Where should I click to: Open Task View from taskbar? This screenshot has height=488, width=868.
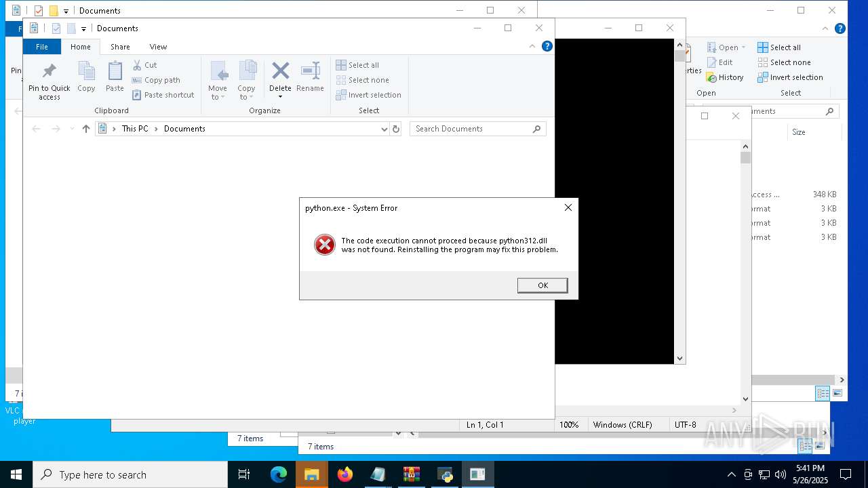pos(244,474)
